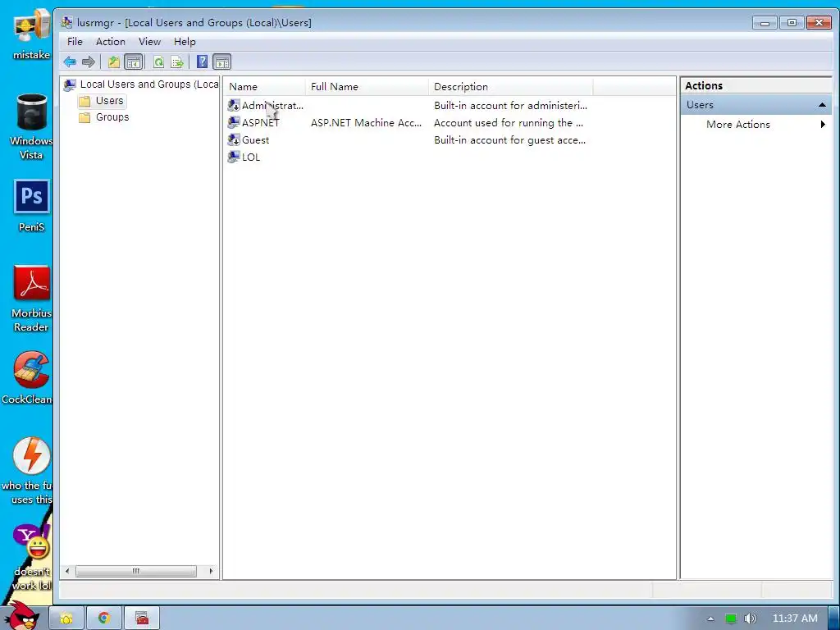Click More Actions in the Actions pane
This screenshot has height=630, width=840.
pyautogui.click(x=738, y=125)
